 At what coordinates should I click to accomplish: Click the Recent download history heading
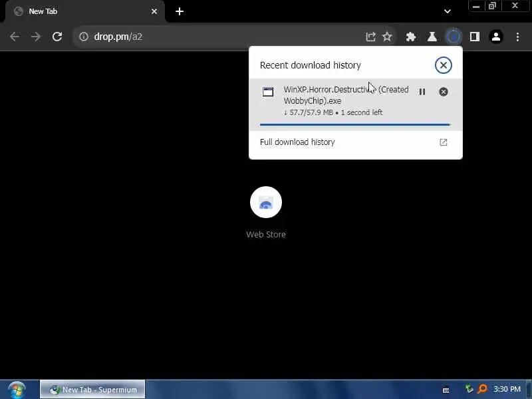pyautogui.click(x=310, y=65)
